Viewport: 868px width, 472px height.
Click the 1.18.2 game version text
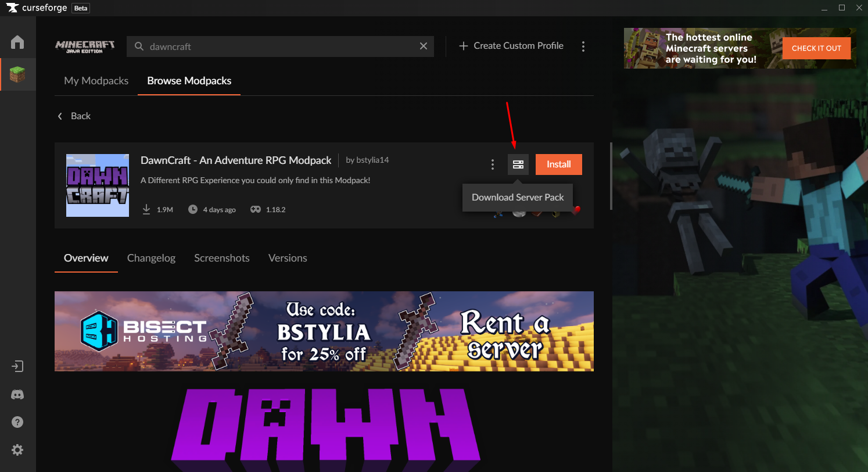click(x=276, y=210)
